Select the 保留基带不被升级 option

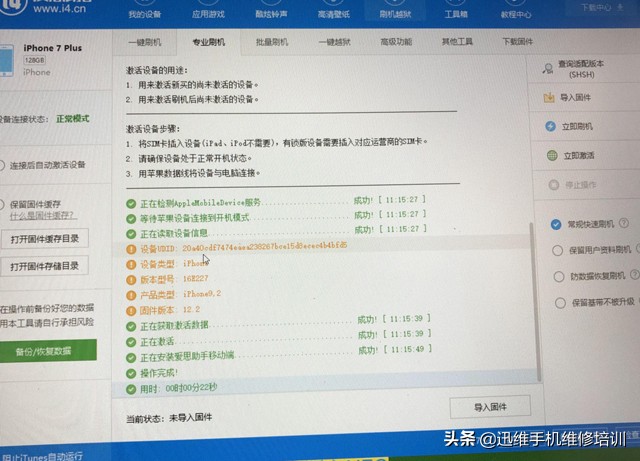(560, 303)
